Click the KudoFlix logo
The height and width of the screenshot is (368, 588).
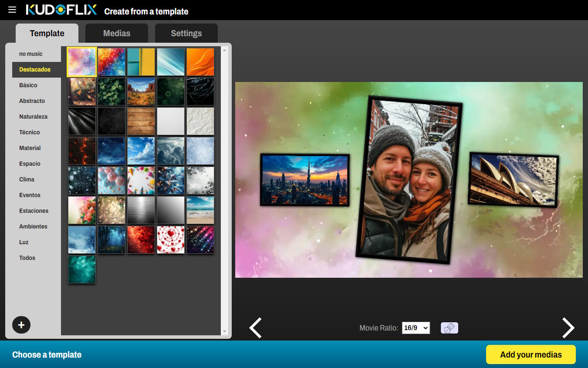click(61, 10)
